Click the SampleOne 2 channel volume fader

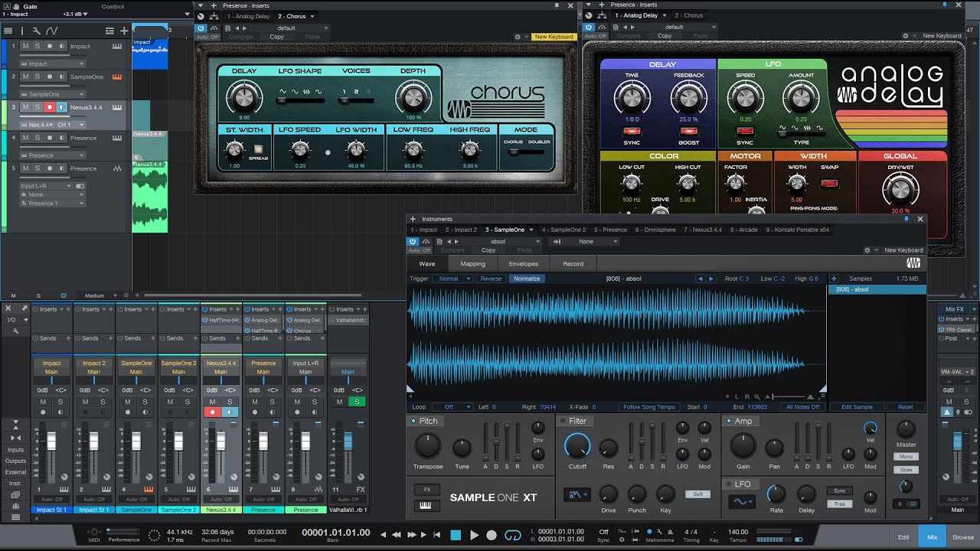[x=178, y=442]
